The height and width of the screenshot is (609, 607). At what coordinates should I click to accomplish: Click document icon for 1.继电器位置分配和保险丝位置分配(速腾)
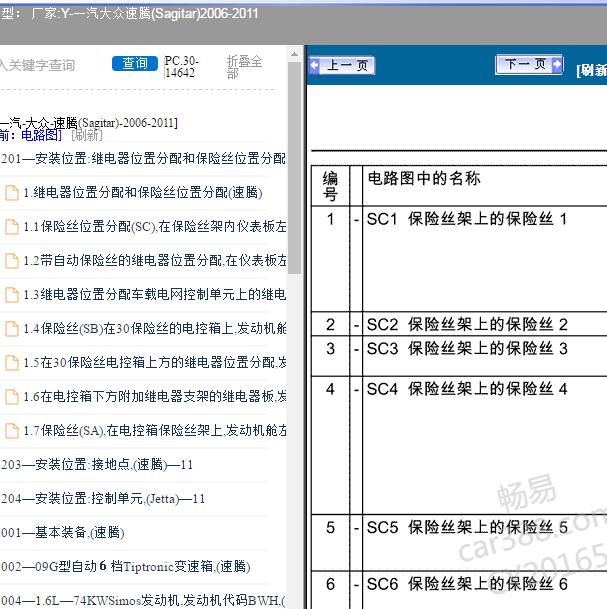12,193
